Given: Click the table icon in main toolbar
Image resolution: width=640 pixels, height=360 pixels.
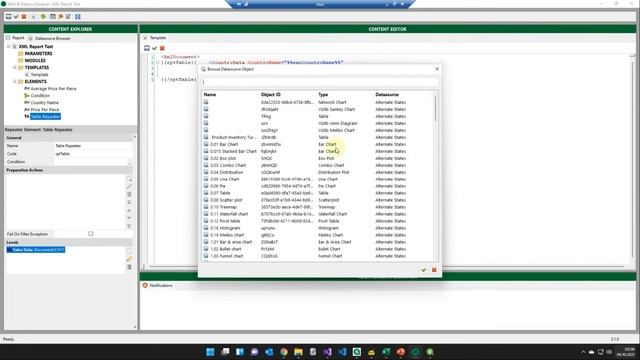Looking at the screenshot, I should coord(53,17).
